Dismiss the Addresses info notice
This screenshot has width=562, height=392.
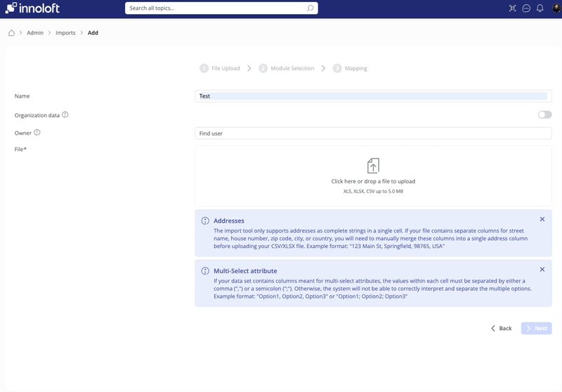pos(542,219)
